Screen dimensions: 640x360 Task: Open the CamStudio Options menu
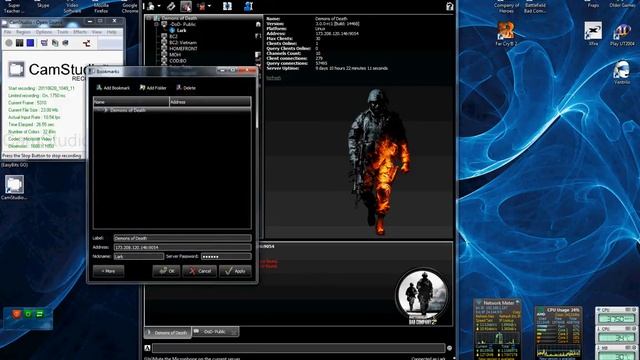(x=44, y=32)
